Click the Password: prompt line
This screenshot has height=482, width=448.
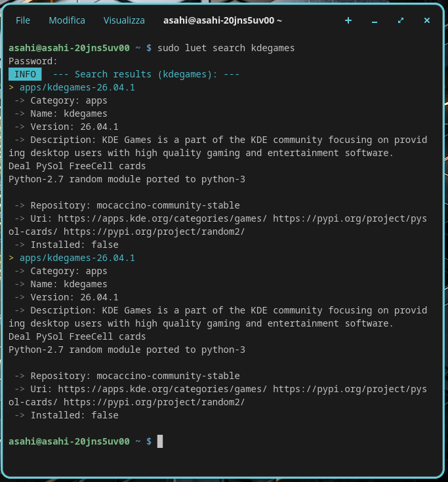point(33,62)
